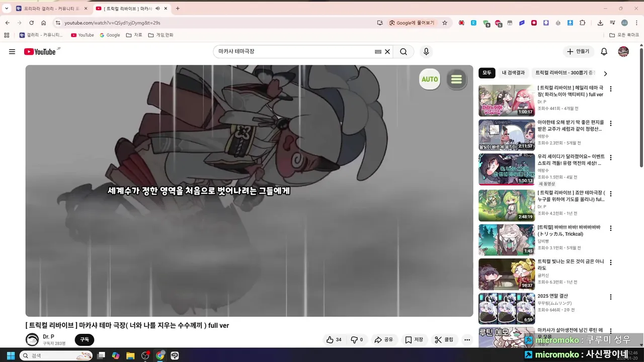Screen dimensions: 644x362
Task: Dislike the video with thumbs down
Action: [356, 340]
